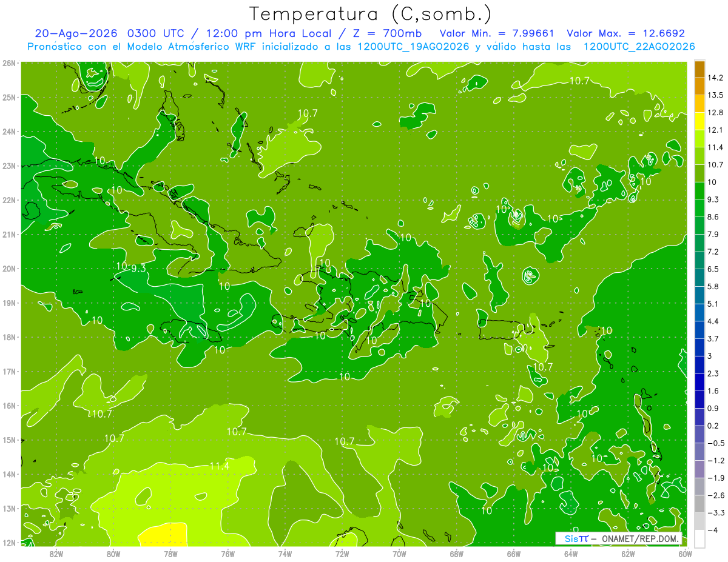Click the "0300 UTC" time label
This screenshot has height=562, width=728.
point(157,33)
